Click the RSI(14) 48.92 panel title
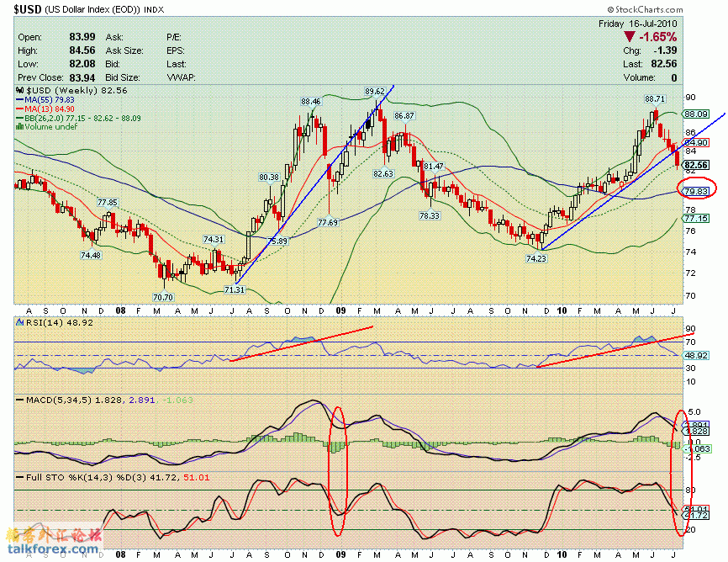 (60, 321)
